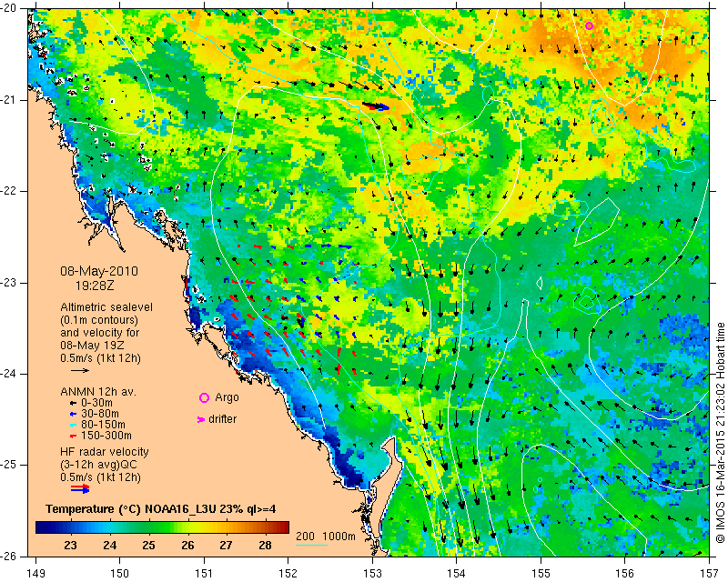This screenshot has height=582, width=728.
Task: Click the latitude label -23
Action: (9, 283)
